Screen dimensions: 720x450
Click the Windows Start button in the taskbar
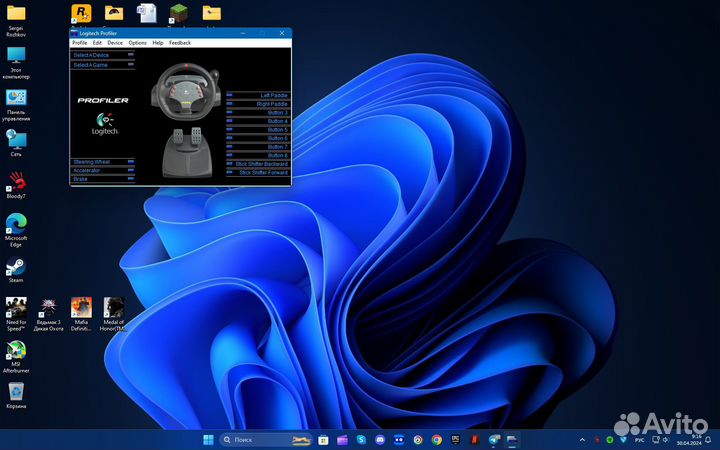(x=208, y=440)
